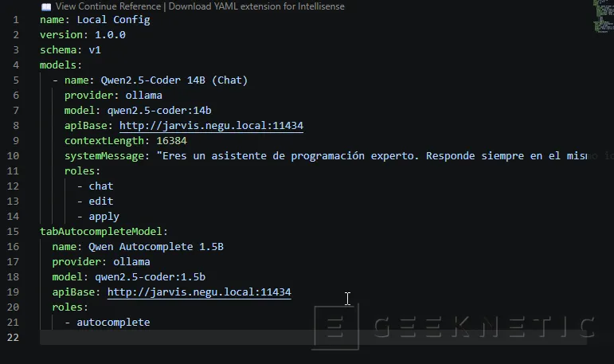
Task: Click 'model: qwen2.5-coder:14b' text
Action: click(138, 111)
